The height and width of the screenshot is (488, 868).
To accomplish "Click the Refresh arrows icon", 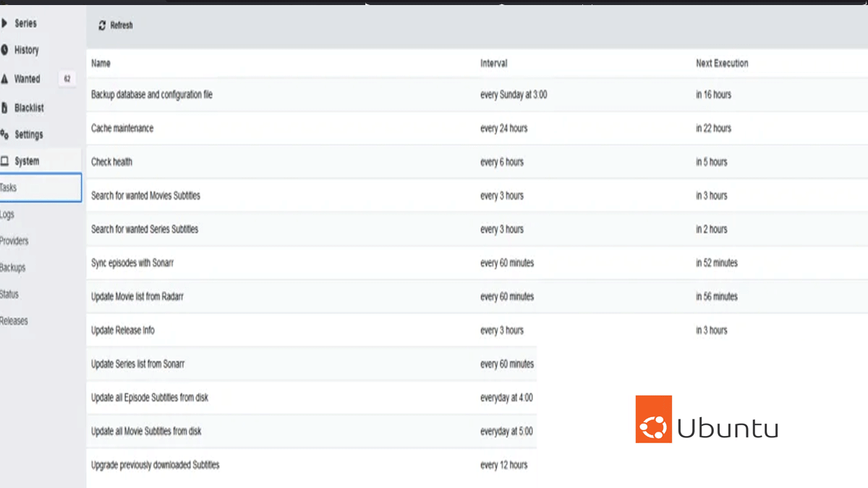I will [102, 25].
